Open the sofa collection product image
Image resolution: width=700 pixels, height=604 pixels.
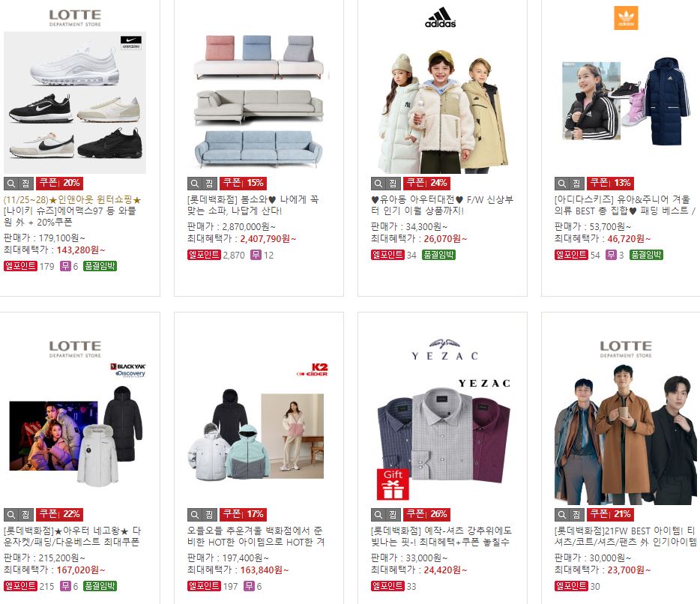[x=259, y=102]
